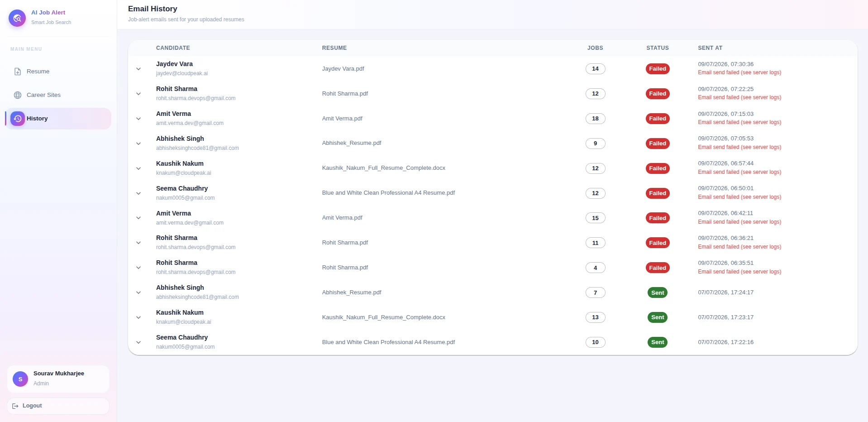The width and height of the screenshot is (868, 422).
Task: Click the Sent badge on the 17:23:17 row
Action: click(658, 317)
